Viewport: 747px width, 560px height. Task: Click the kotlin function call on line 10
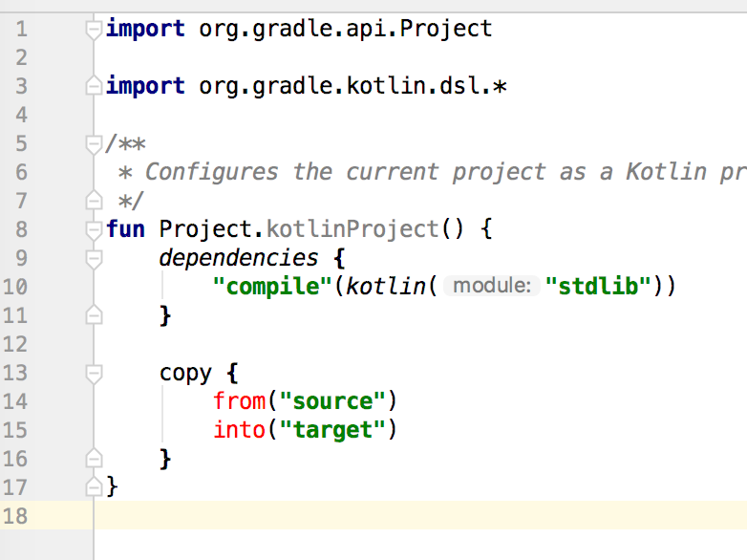point(386,287)
